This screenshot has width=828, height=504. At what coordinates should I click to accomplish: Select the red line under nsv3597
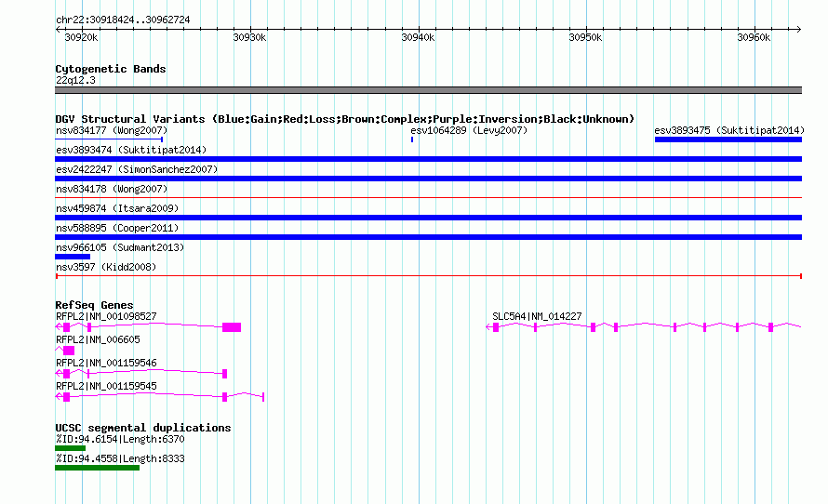[428, 276]
